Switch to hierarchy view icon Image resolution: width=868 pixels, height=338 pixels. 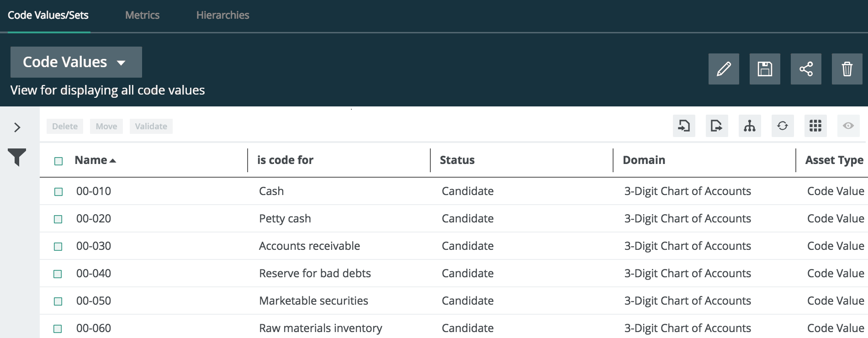tap(750, 126)
